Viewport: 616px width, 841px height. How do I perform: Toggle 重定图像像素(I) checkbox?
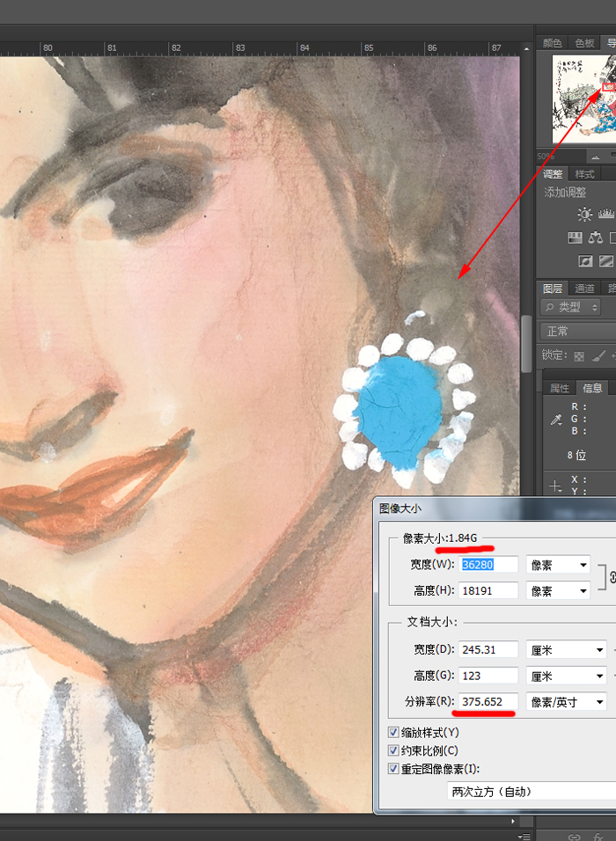393,769
